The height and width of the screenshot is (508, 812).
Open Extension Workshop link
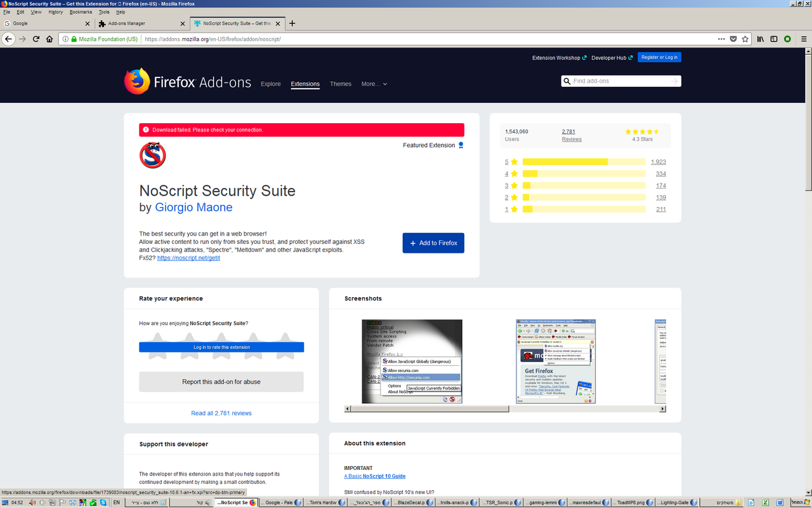click(x=560, y=58)
